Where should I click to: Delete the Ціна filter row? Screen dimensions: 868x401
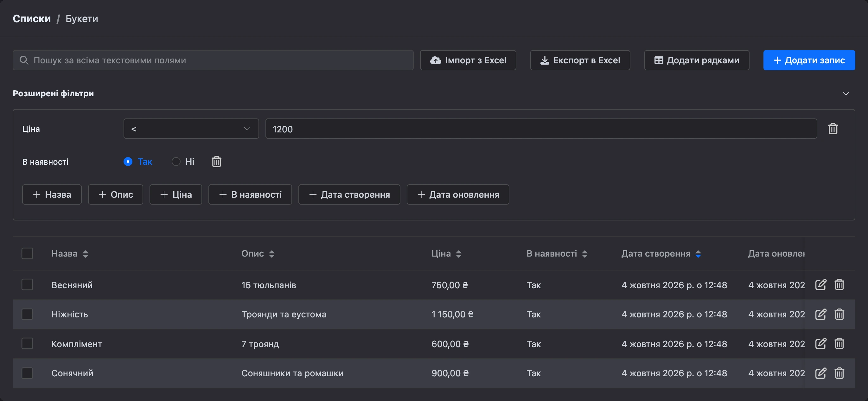pyautogui.click(x=833, y=128)
